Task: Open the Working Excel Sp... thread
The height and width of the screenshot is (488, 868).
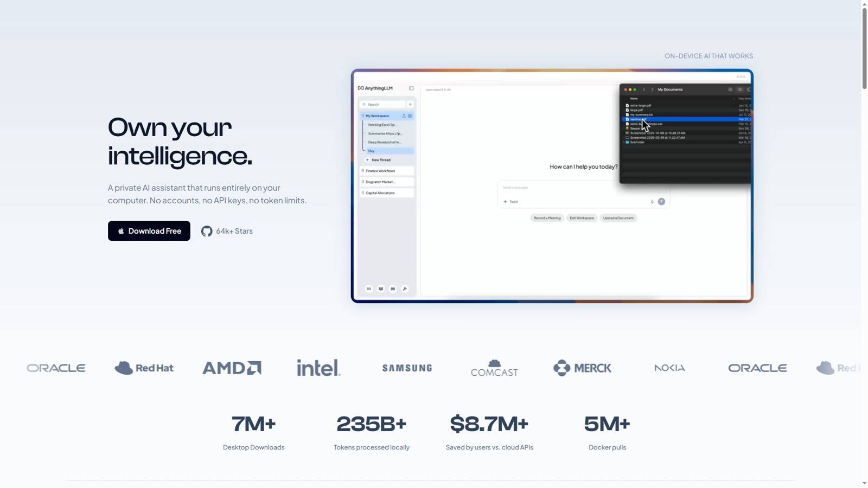Action: point(382,125)
